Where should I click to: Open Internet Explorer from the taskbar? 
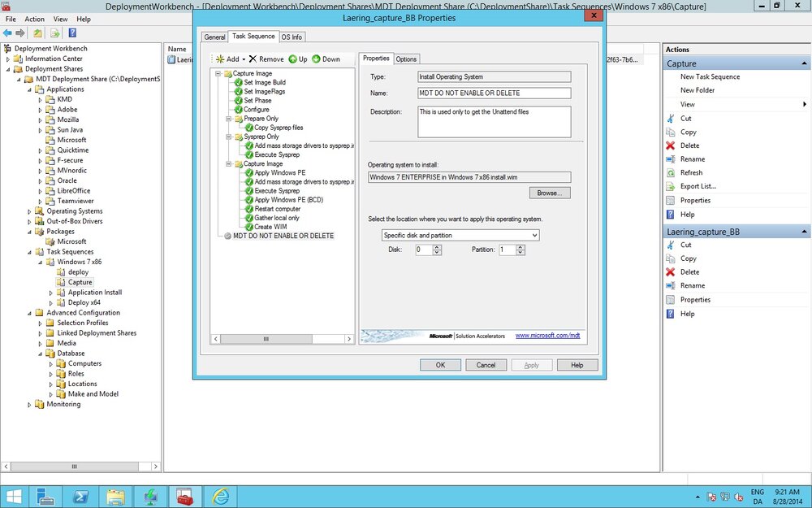(x=221, y=497)
